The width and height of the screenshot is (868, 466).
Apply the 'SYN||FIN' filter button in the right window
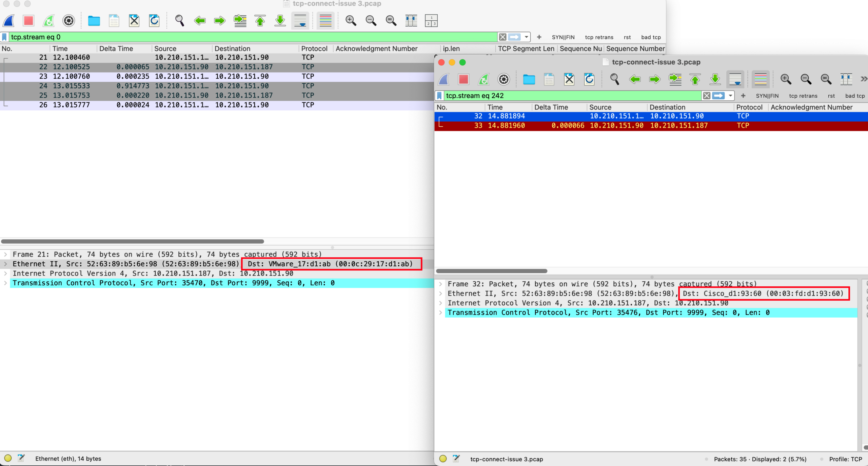tap(767, 96)
